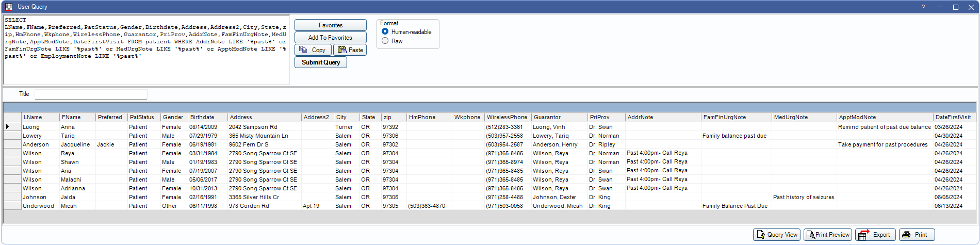The width and height of the screenshot is (980, 245).
Task: Click into the SQL query text box
Action: point(146,70)
